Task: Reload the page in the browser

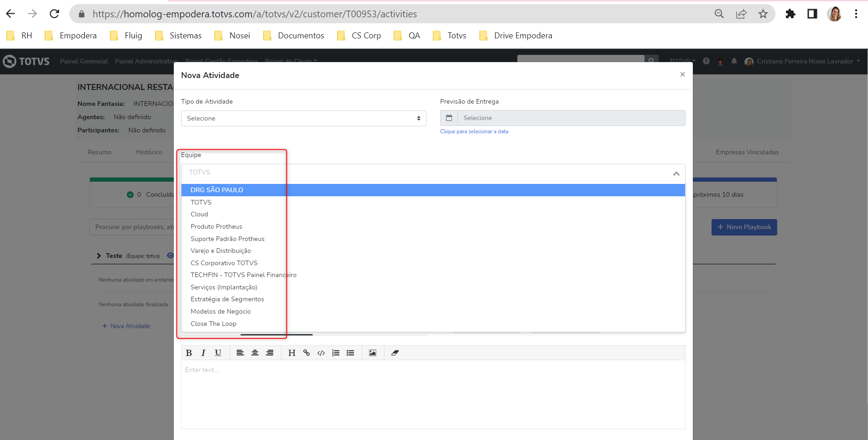Action: [54, 14]
